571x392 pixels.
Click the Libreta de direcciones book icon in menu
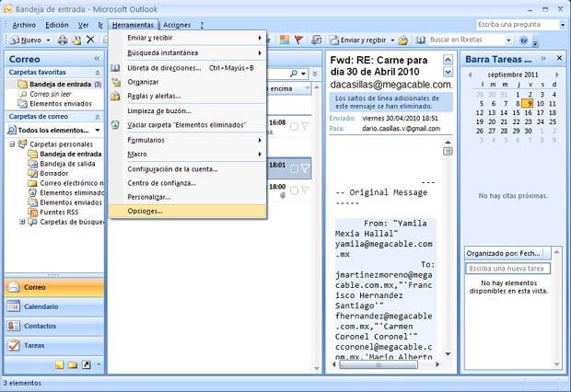(x=115, y=68)
